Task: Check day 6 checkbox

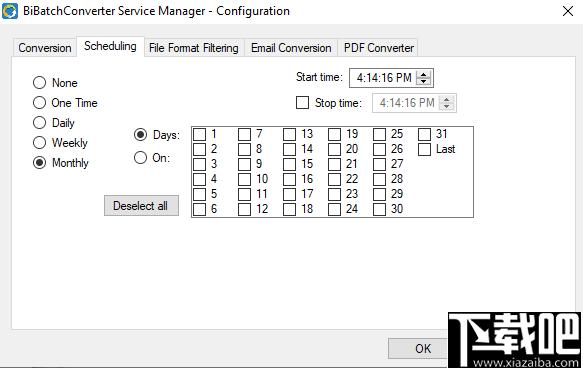Action: tap(199, 209)
